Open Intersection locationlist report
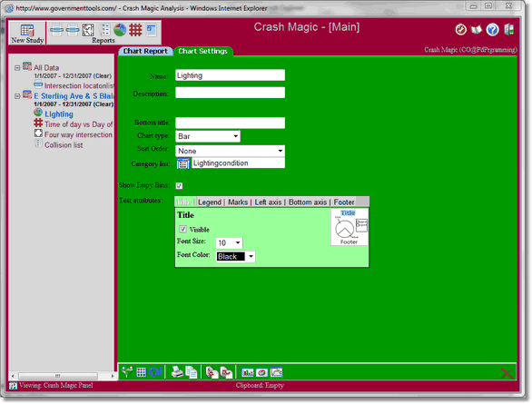The image size is (532, 404). point(79,86)
